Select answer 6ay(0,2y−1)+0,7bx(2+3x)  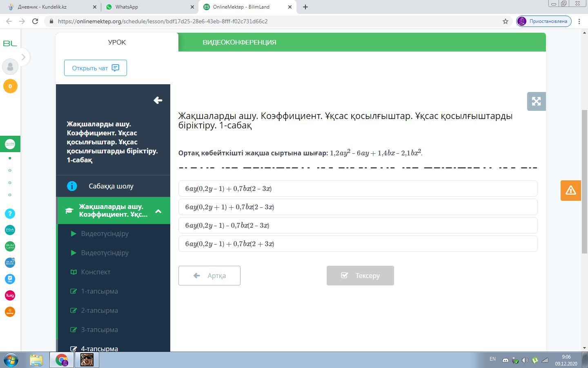(358, 244)
